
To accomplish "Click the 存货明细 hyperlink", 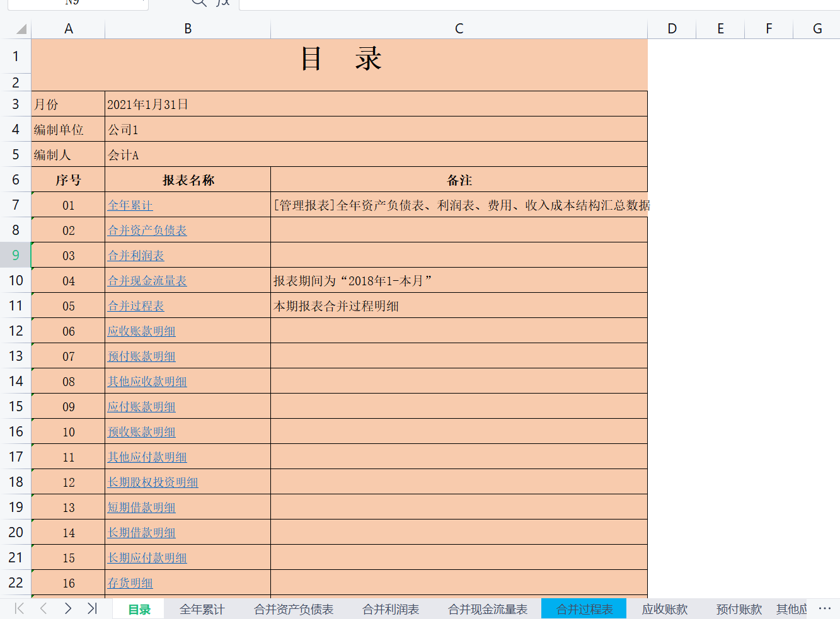I will point(130,582).
